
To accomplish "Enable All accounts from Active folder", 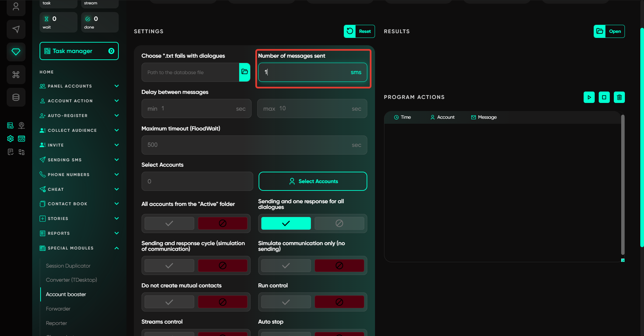I will tap(169, 223).
